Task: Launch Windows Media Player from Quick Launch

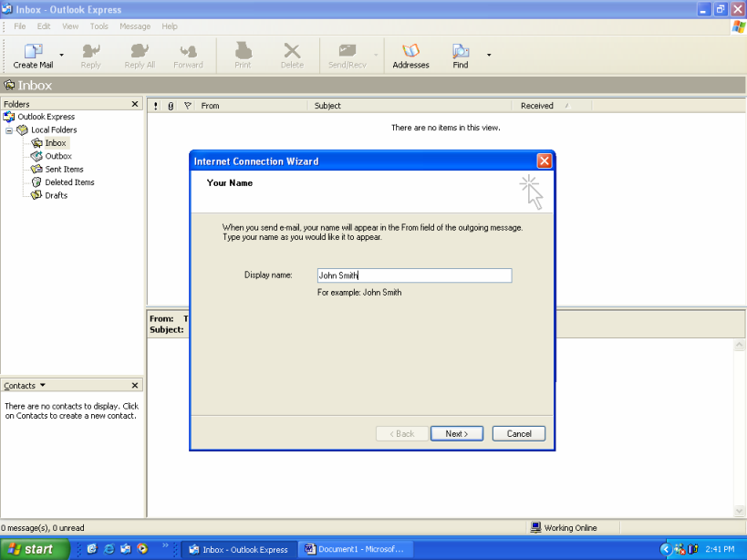Action: (x=142, y=549)
